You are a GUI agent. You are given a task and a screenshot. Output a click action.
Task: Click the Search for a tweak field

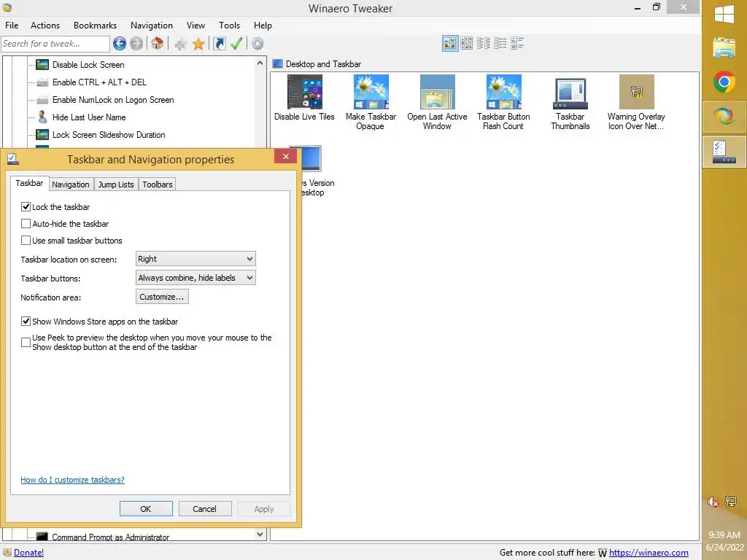55,44
